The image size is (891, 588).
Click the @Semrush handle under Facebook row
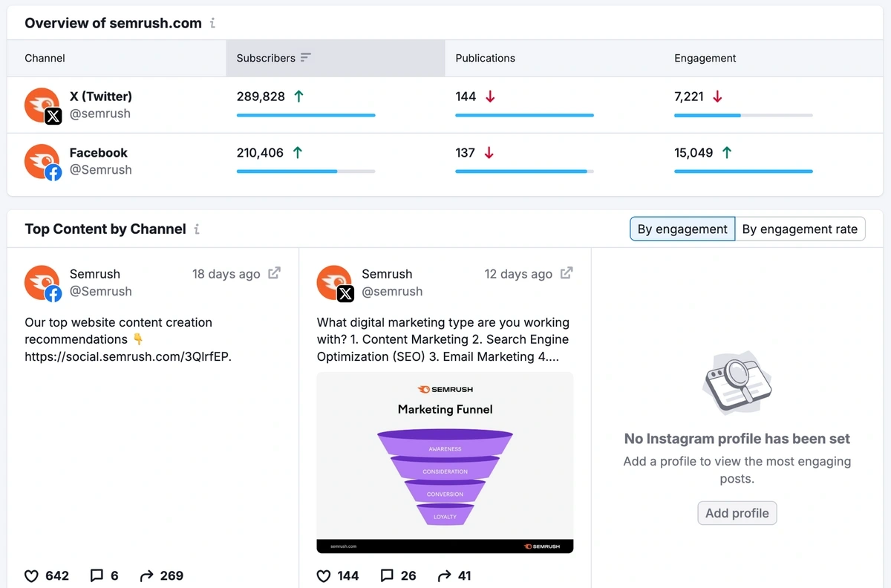[101, 170]
